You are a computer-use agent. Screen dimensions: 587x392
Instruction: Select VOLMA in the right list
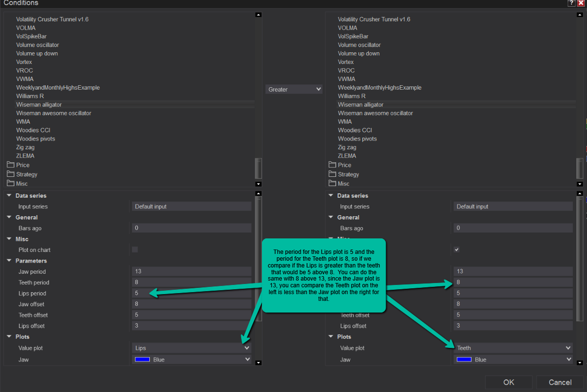(x=347, y=28)
